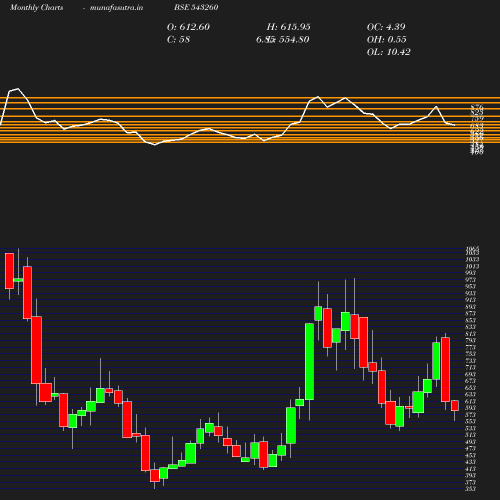Image resolution: width=500 pixels, height=500 pixels.
Task: Click the 'Monthly Charts' title text
Action: tap(37, 7)
